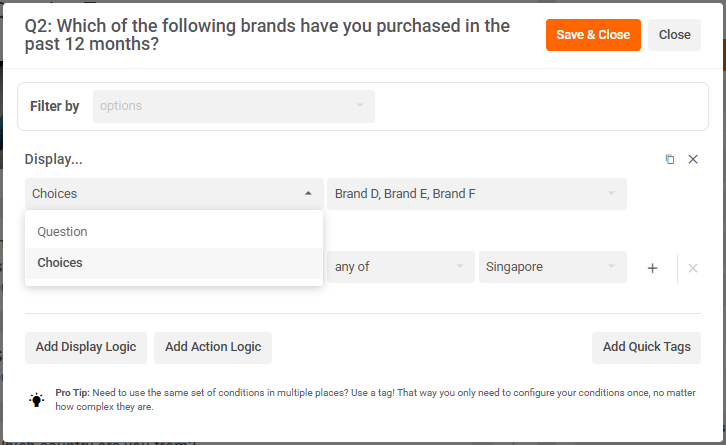Open the Brand D, Brand E, Brand F selector
The image size is (726, 445).
pyautogui.click(x=476, y=194)
